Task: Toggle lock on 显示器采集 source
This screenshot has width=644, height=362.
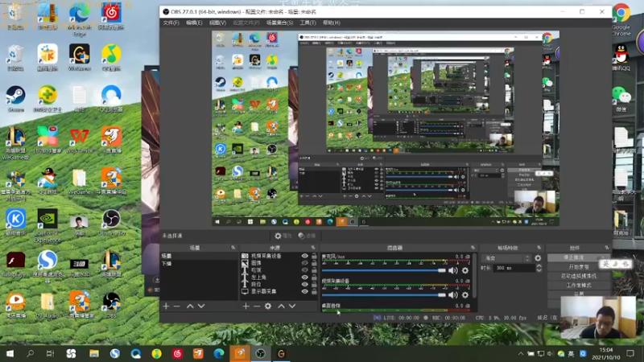Action: (x=314, y=291)
